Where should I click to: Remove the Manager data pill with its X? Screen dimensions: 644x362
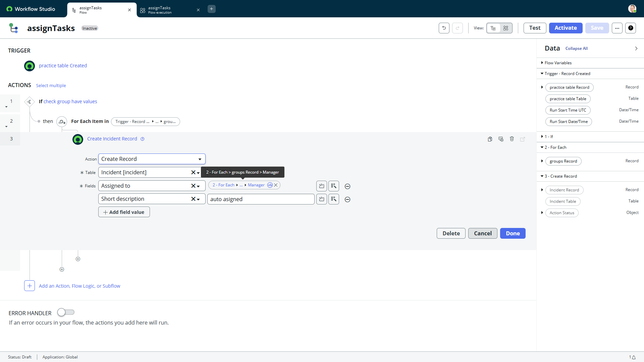pos(276,185)
